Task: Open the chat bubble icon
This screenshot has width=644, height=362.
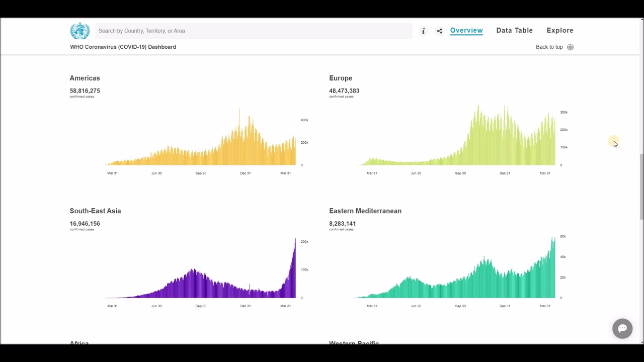Action: (x=622, y=328)
